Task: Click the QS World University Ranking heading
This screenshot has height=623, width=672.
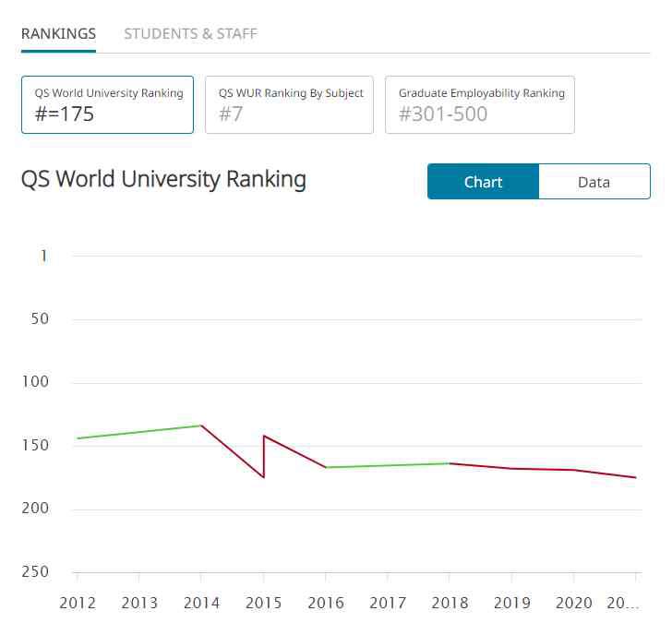Action: pos(163,179)
